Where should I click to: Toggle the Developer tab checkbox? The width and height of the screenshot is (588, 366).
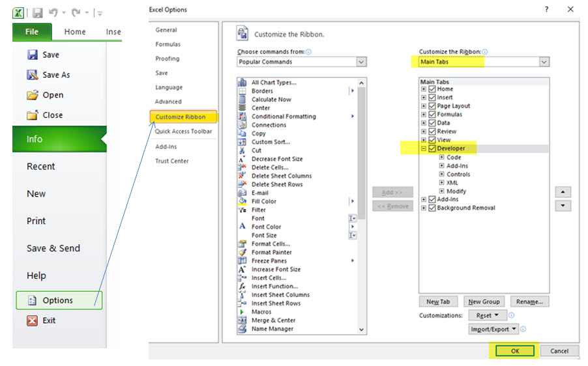pos(432,148)
